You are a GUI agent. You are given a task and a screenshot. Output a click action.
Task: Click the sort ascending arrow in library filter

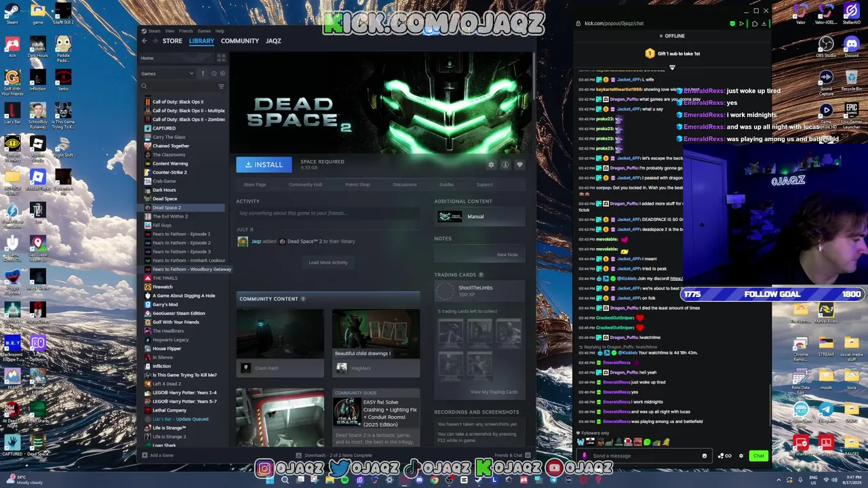pos(203,73)
